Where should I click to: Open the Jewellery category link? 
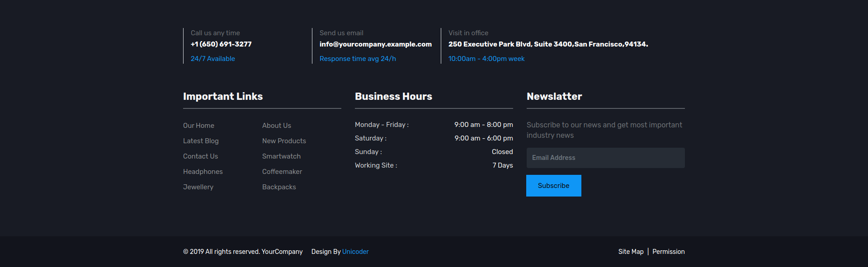tap(198, 187)
